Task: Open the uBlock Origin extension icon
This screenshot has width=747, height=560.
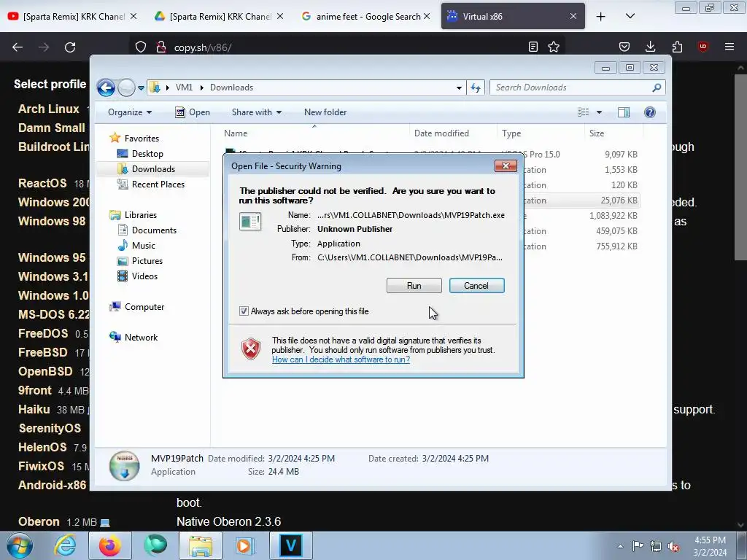Action: tap(703, 47)
